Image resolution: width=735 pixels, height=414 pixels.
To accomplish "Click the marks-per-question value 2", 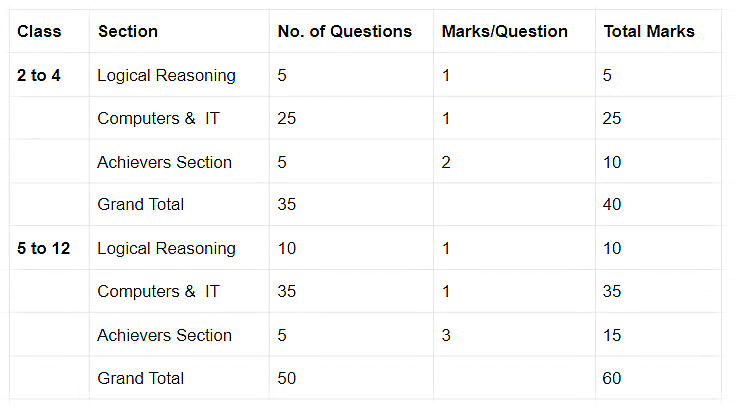I will [446, 162].
